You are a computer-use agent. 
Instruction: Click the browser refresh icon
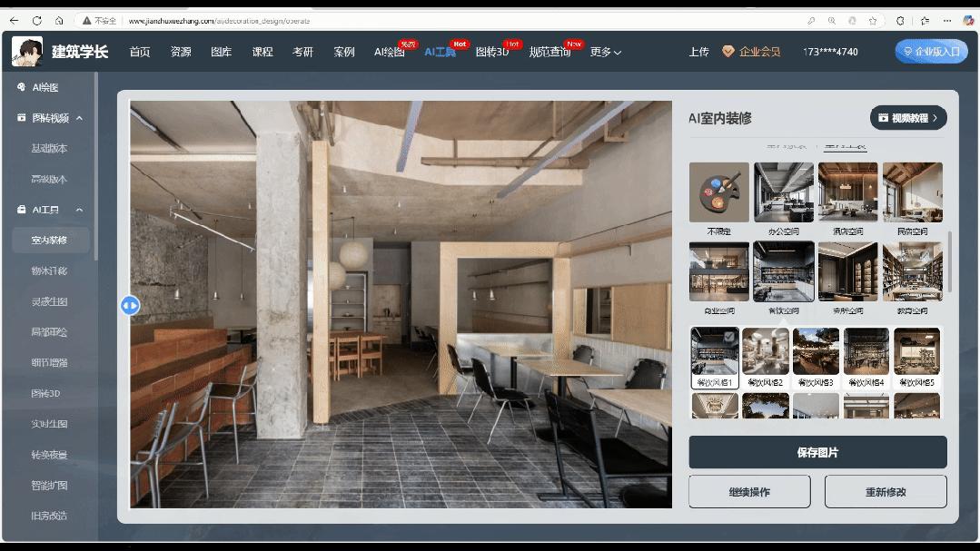tap(37, 21)
